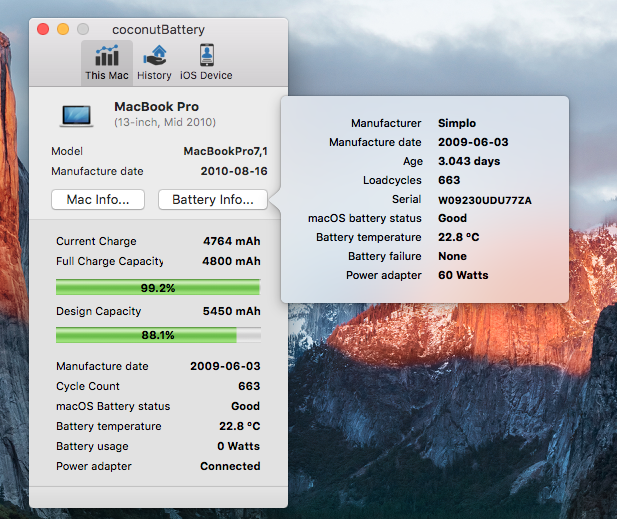Click the Battery Info... button
The width and height of the screenshot is (617, 519).
point(213,199)
